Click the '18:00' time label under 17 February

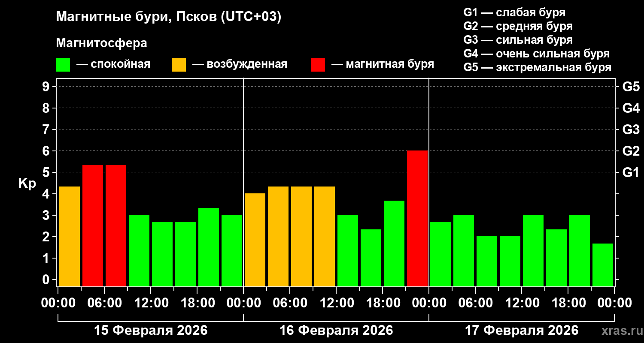click(568, 303)
